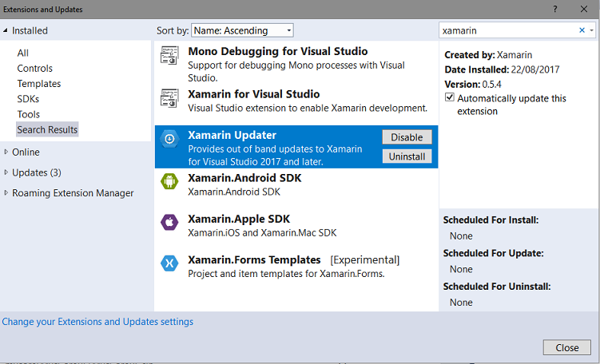Screen dimensions: 600x364
Task: Click the Created by: Xamarin text
Action: (x=488, y=54)
